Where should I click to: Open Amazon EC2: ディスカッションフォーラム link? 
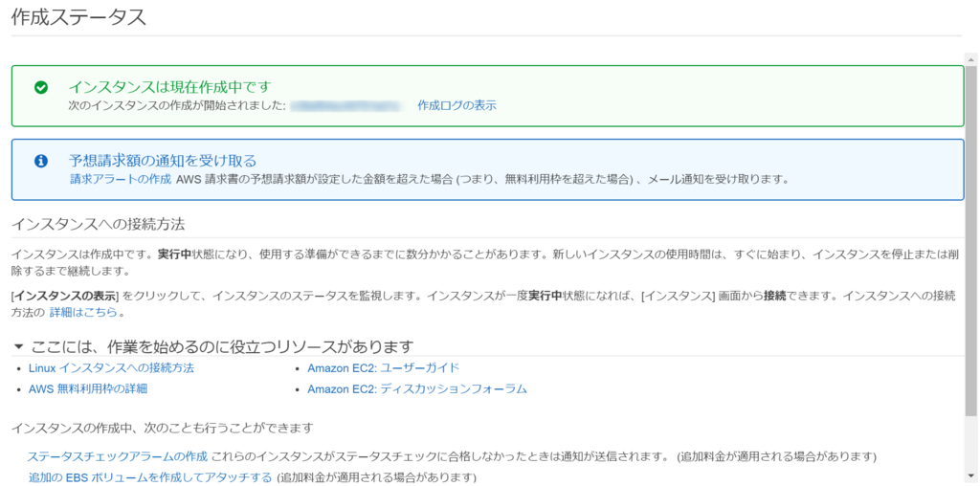417,388
